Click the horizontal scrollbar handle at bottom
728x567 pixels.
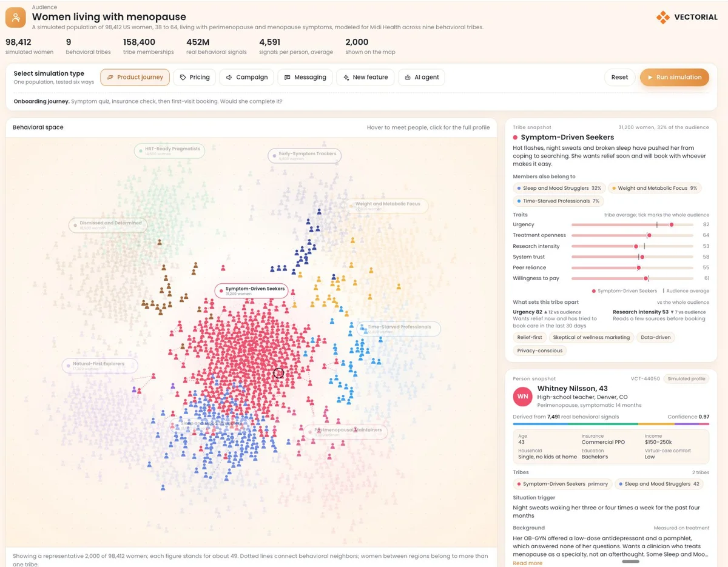[x=630, y=562]
